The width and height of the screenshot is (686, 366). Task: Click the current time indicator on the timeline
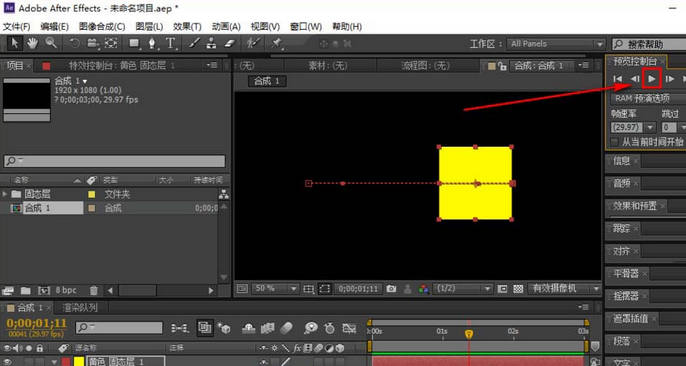pos(469,335)
